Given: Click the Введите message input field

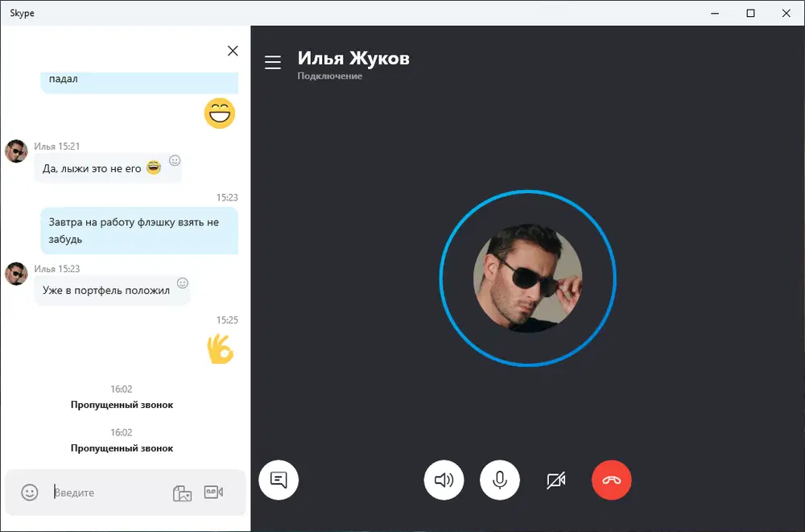Looking at the screenshot, I should tap(110, 493).
